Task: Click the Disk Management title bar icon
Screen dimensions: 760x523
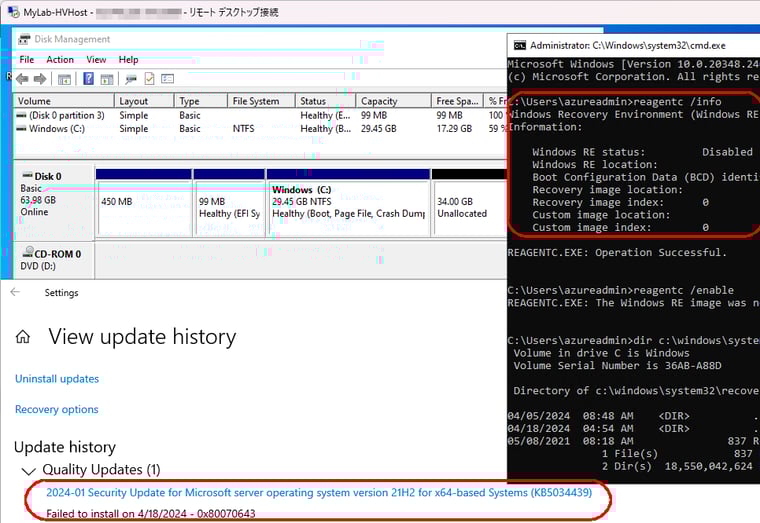Action: [x=24, y=39]
